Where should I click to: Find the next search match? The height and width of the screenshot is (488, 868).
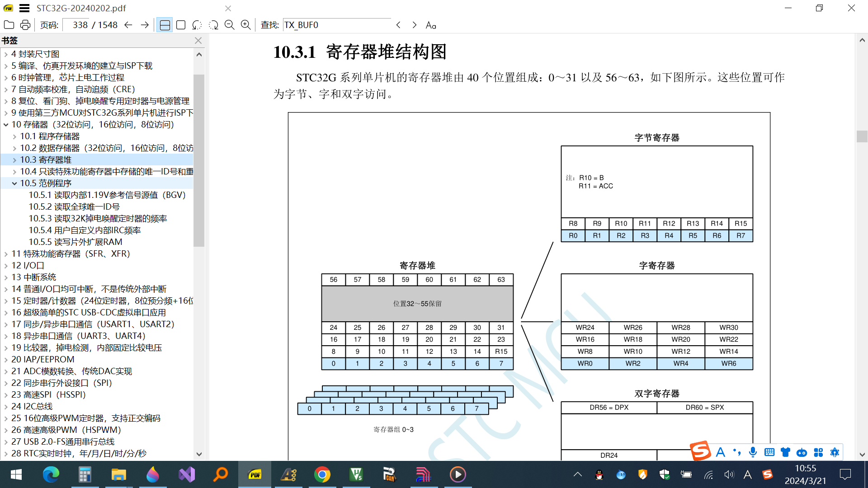pos(414,25)
